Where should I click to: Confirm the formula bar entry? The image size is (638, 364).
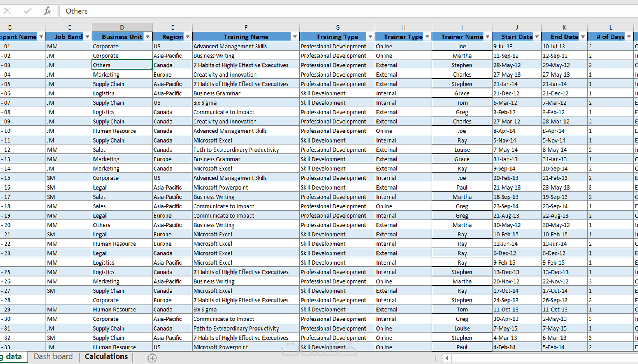(x=27, y=11)
